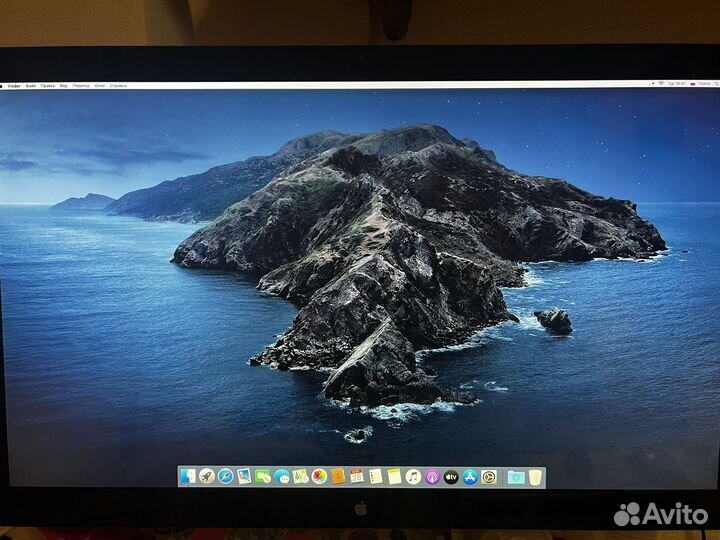Open the Apple menu
The height and width of the screenshot is (540, 720).
point(2,86)
